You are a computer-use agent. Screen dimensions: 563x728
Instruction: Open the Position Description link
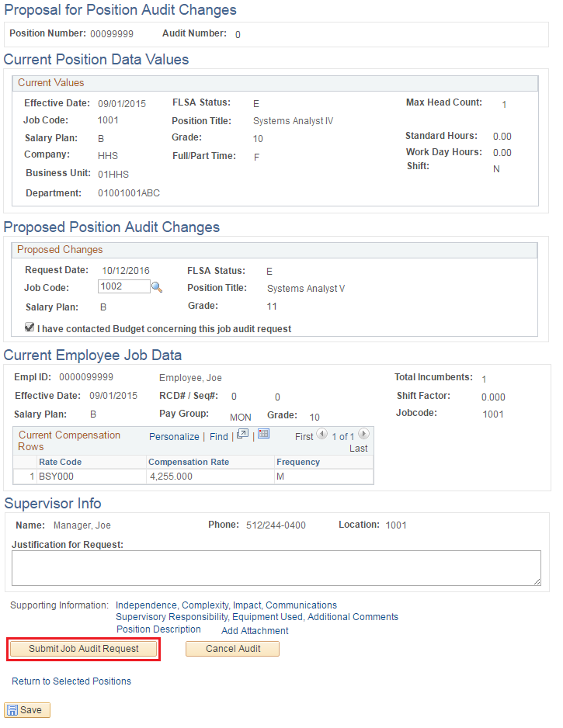158,629
